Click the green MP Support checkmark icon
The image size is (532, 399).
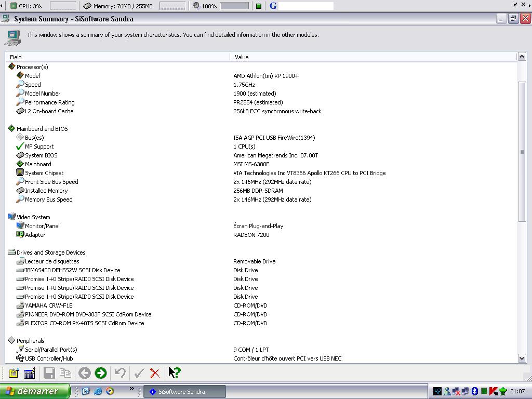click(x=20, y=146)
